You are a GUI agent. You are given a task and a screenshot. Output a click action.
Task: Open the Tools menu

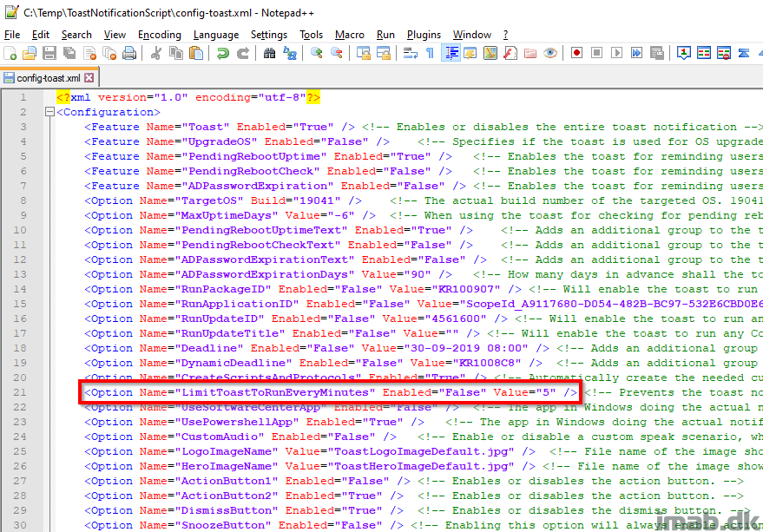click(312, 35)
